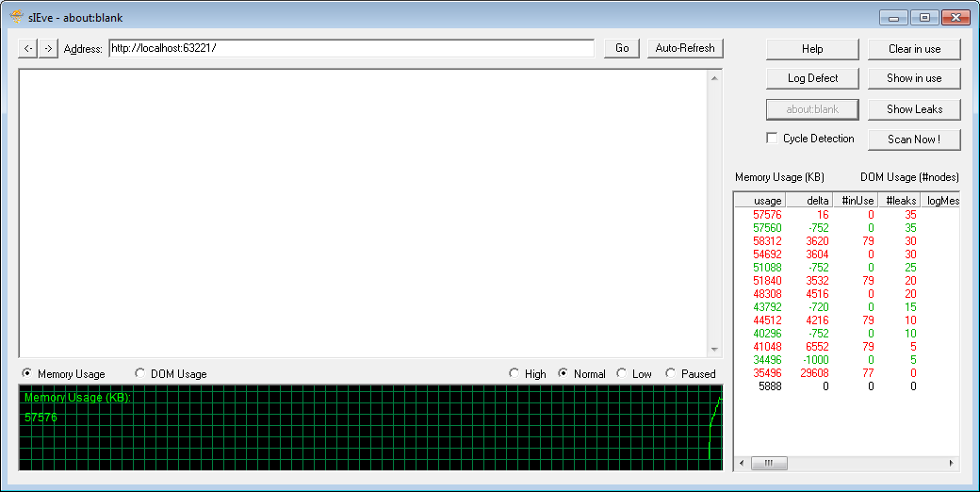
Task: Click Clear in use button
Action: [x=914, y=49]
